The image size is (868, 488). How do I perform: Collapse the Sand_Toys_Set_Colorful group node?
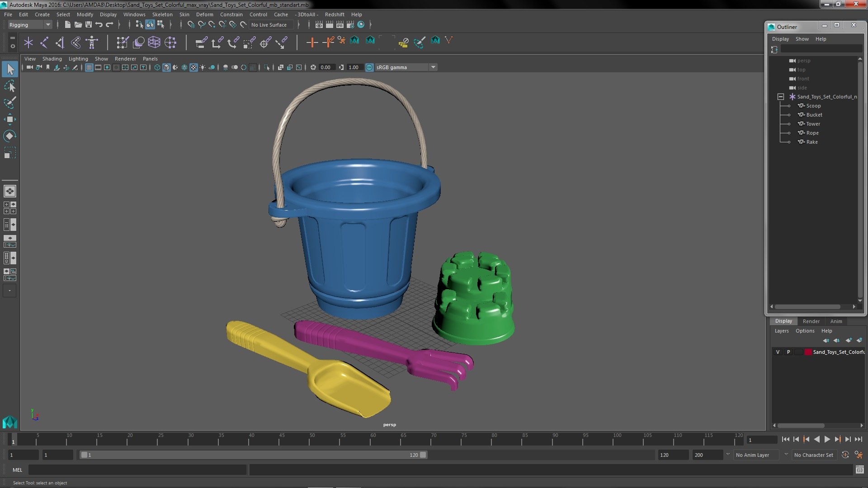780,97
